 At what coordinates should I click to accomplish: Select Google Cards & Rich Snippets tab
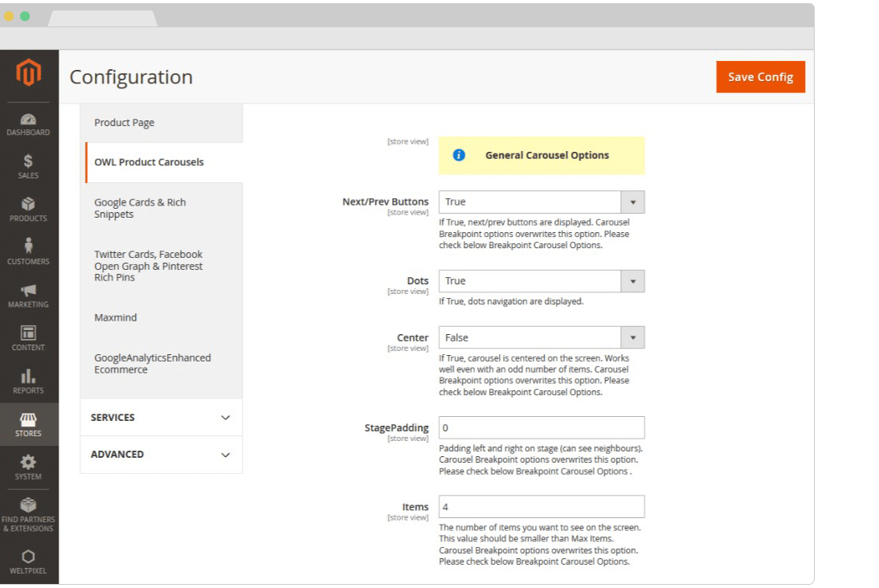(x=161, y=208)
